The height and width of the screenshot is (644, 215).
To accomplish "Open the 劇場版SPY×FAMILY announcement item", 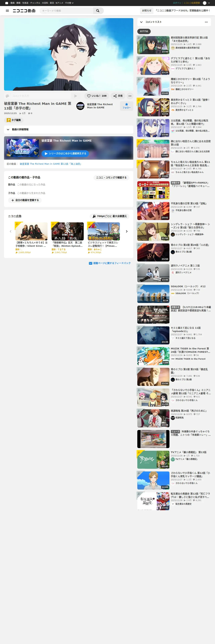I will point(174,190).
